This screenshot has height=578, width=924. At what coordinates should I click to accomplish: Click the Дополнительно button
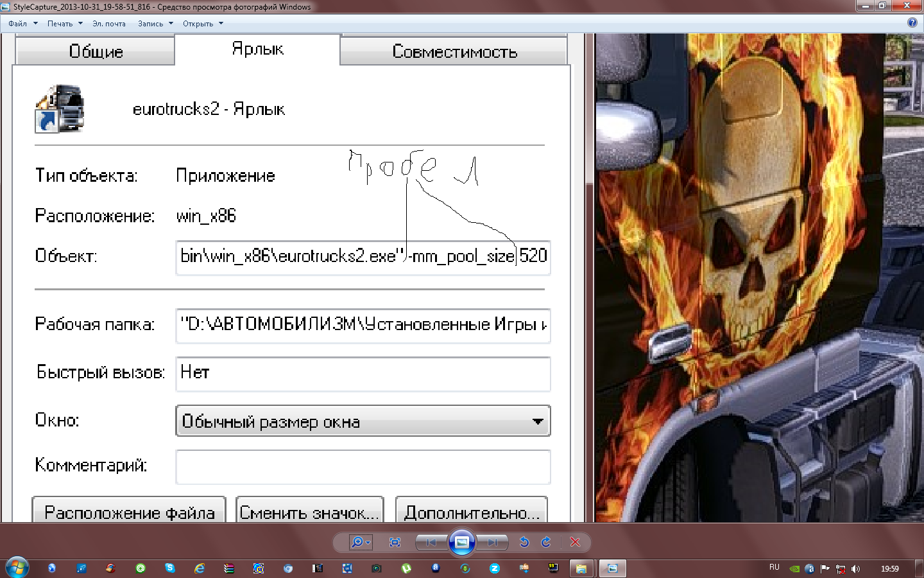(472, 510)
